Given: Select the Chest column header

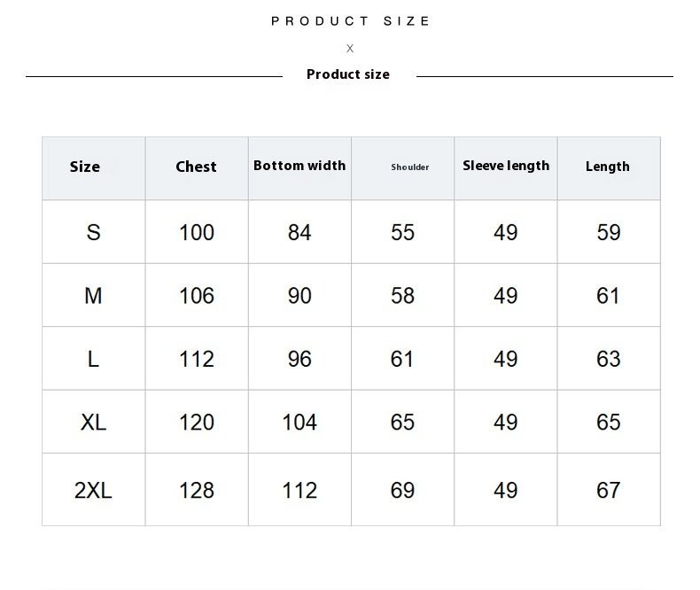Looking at the screenshot, I should [196, 167].
